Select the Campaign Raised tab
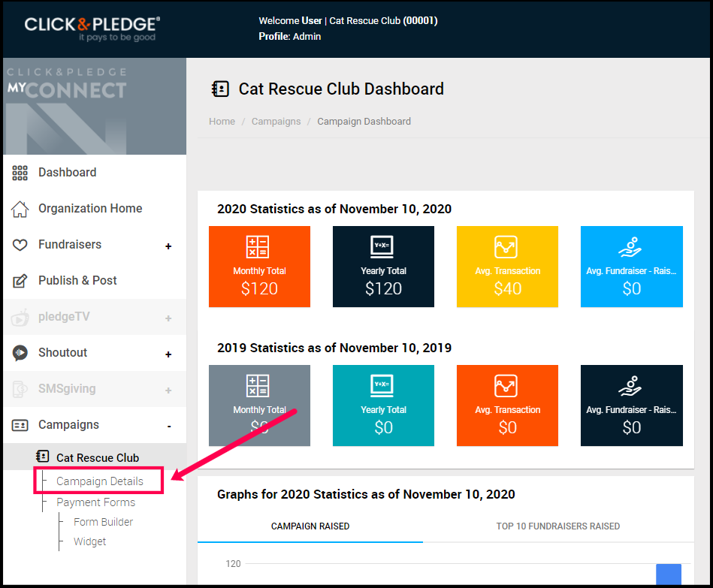 tap(310, 526)
